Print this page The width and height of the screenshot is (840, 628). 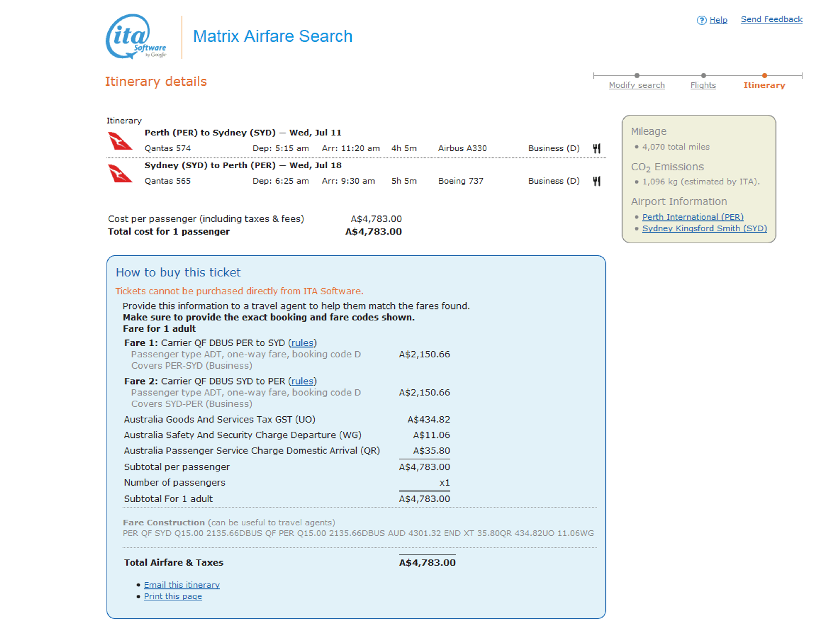(173, 596)
